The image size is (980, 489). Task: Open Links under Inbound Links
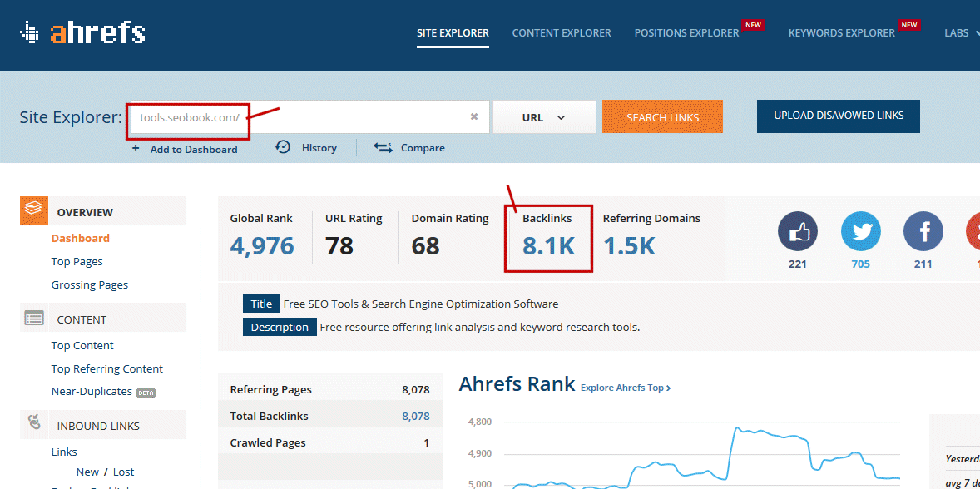click(64, 452)
